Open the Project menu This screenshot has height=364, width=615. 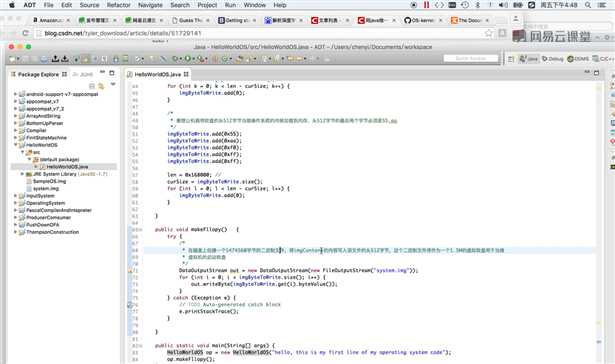[x=207, y=5]
